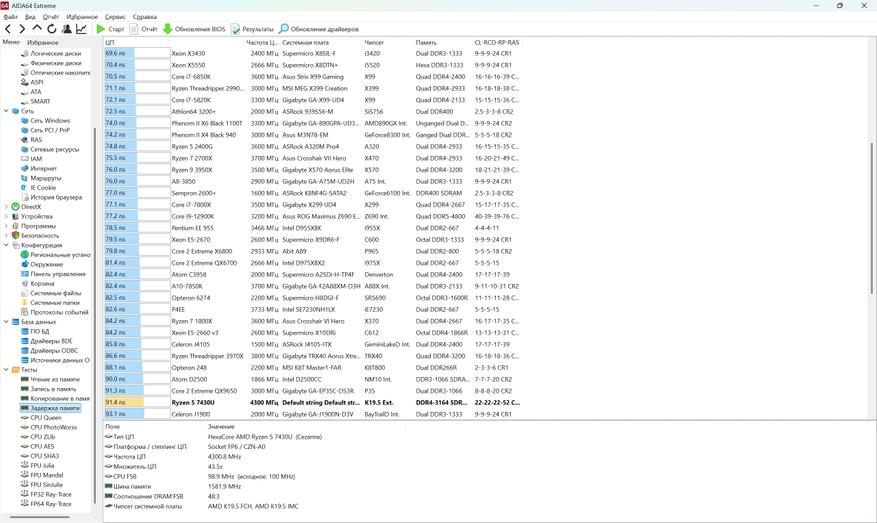Image resolution: width=877 pixels, height=523 pixels.
Task: Select Запись в память test
Action: coord(53,389)
